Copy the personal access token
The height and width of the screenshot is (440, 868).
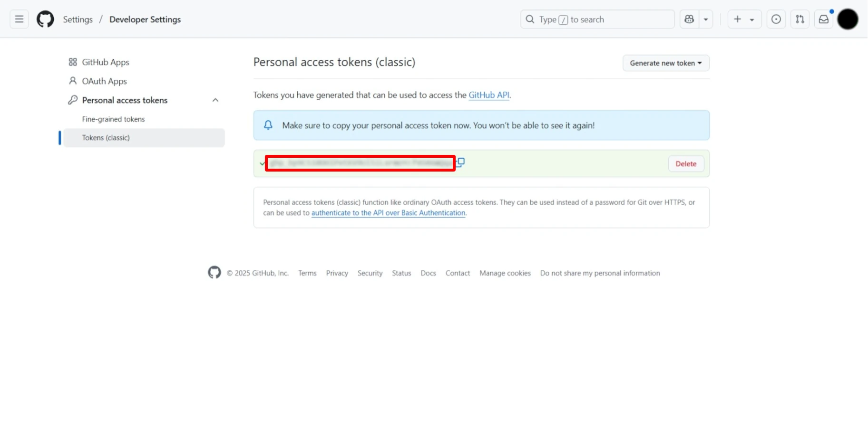click(461, 162)
